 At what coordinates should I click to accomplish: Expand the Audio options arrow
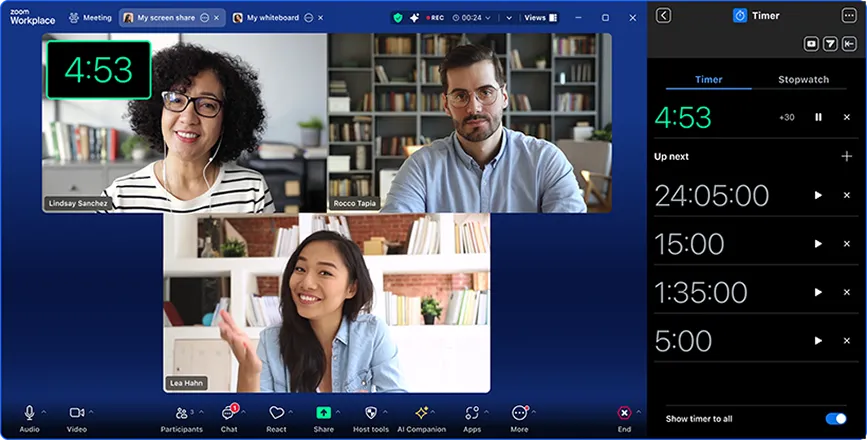(x=45, y=411)
